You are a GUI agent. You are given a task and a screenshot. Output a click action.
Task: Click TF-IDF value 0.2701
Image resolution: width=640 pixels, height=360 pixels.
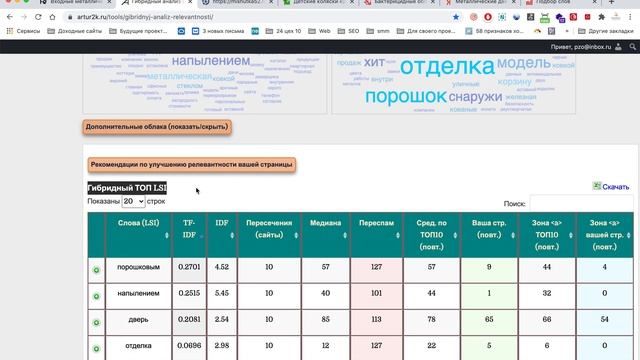[189, 267]
